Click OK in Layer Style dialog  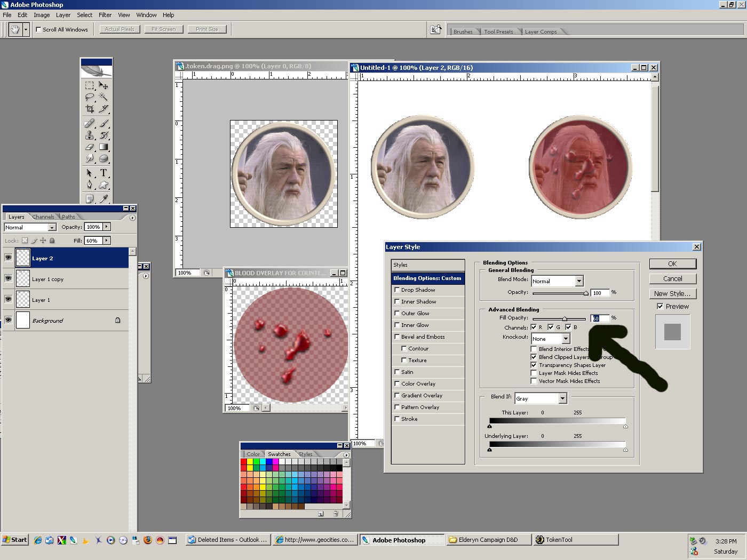point(672,264)
